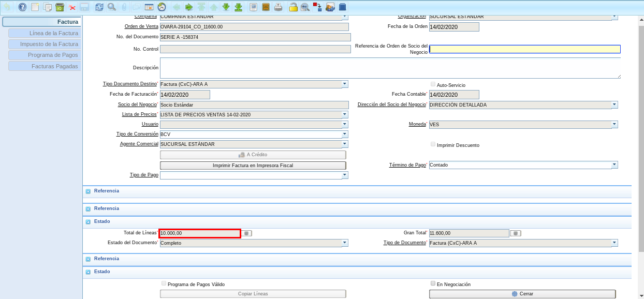Screen dimensions: 644x299
Task: Click the Descripción text area
Action: pyautogui.click(x=390, y=68)
